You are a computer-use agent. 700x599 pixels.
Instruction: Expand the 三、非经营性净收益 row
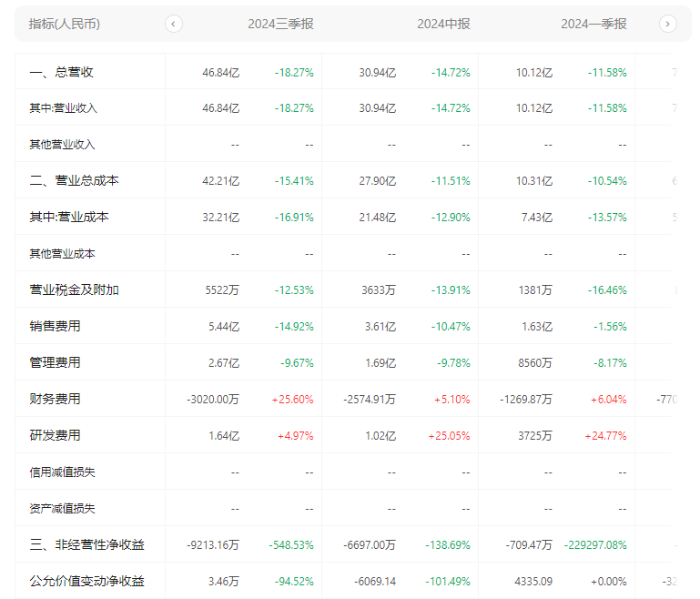(86, 545)
